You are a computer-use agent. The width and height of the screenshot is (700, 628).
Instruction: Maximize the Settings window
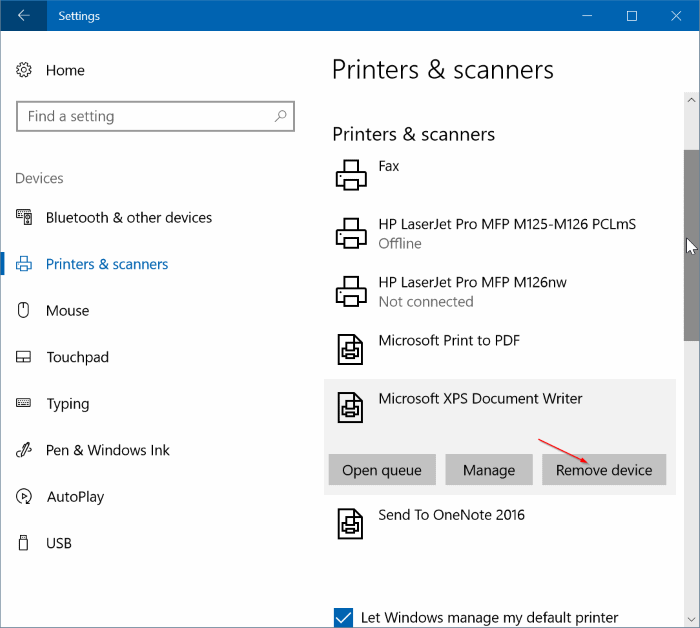click(632, 16)
